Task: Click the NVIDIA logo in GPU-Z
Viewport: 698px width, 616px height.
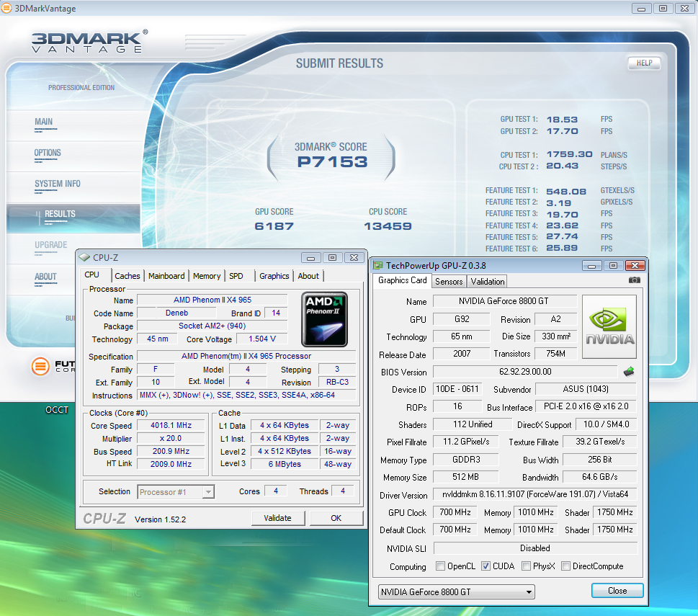Action: point(609,326)
